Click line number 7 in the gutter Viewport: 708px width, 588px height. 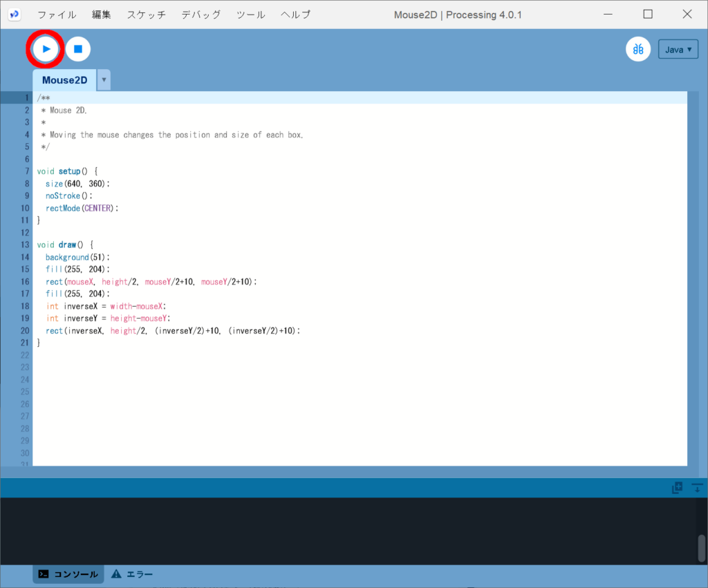pyautogui.click(x=27, y=171)
